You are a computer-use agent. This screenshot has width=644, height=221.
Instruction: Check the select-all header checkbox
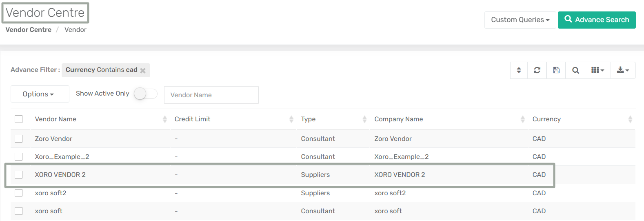19,119
